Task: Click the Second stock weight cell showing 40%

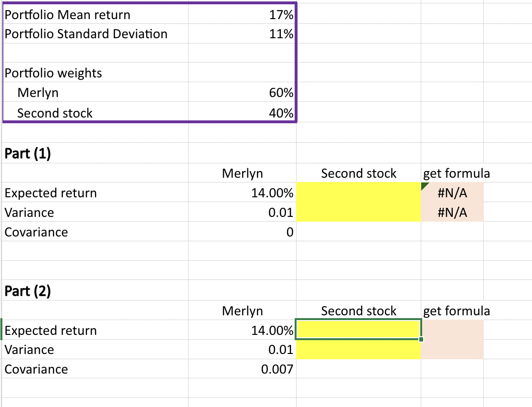Action: tap(242, 113)
